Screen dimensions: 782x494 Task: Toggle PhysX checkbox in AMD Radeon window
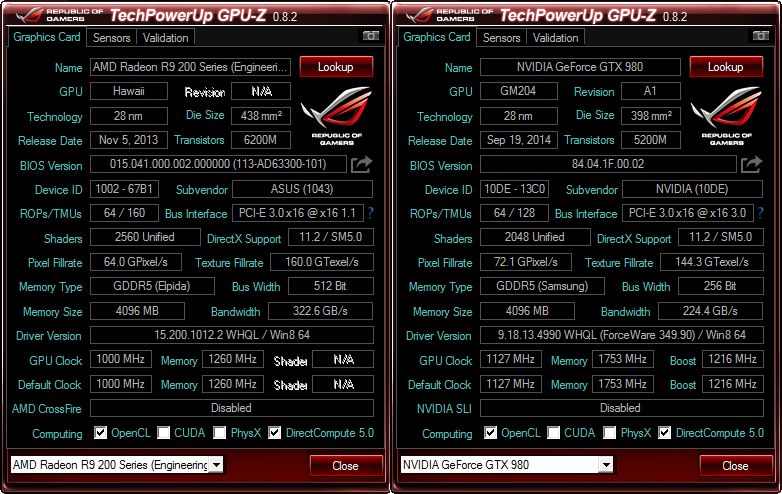click(x=219, y=432)
